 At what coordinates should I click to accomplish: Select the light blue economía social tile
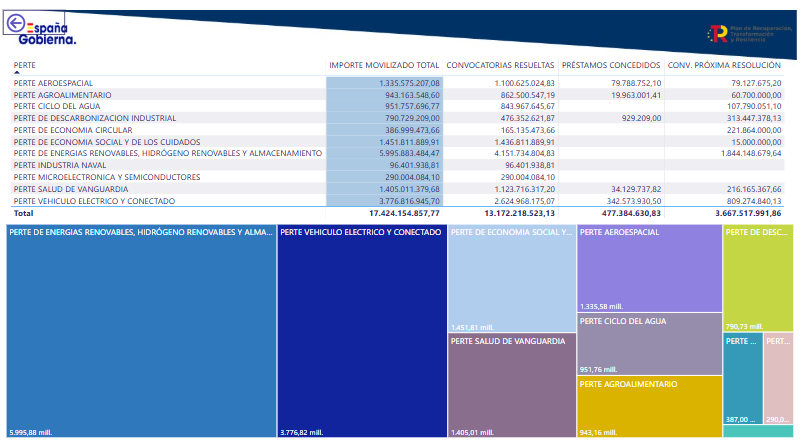pos(512,278)
